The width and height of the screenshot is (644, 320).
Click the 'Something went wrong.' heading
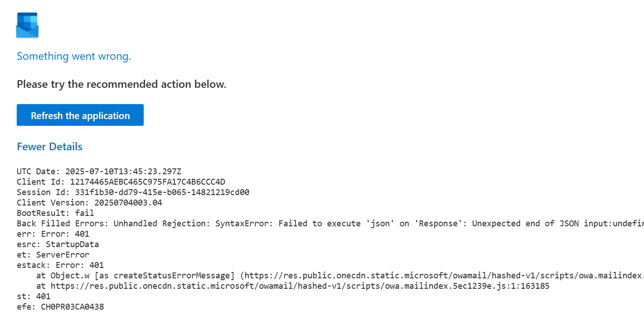[74, 56]
